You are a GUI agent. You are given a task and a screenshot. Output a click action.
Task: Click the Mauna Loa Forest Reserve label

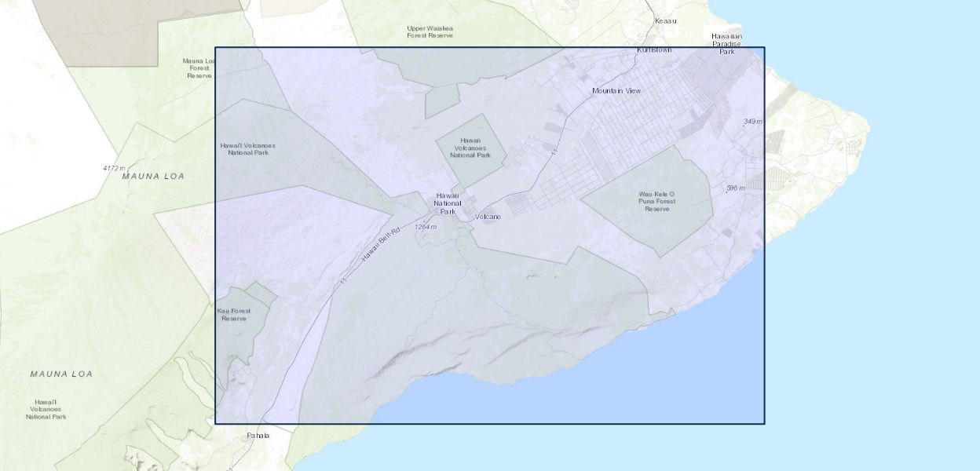pyautogui.click(x=199, y=68)
